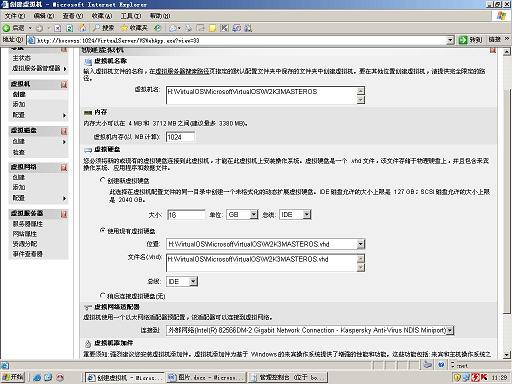Expand the 虚拟机 配置 submenu arrow

65,115
